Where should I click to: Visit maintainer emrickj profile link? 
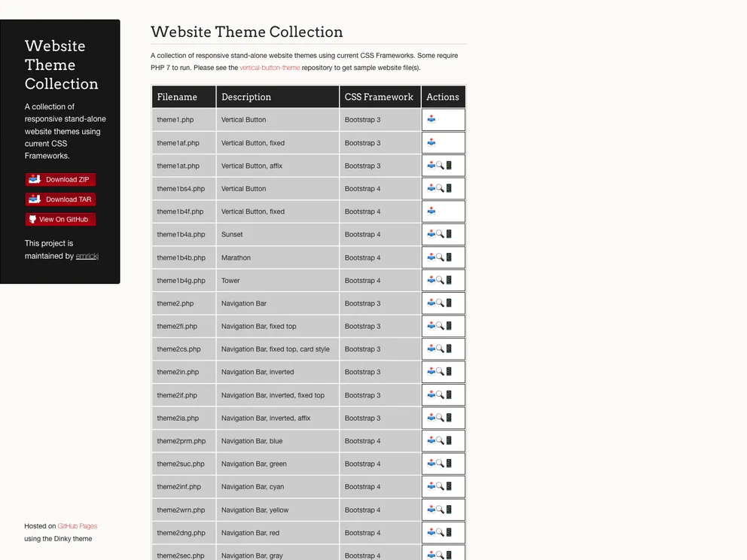(87, 256)
